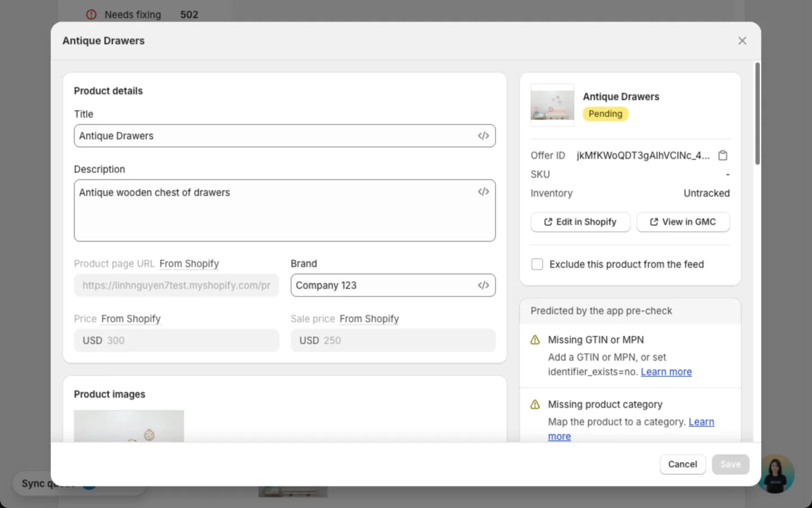Click the dialog's vertical scrollbar
The height and width of the screenshot is (508, 812).
point(757,113)
